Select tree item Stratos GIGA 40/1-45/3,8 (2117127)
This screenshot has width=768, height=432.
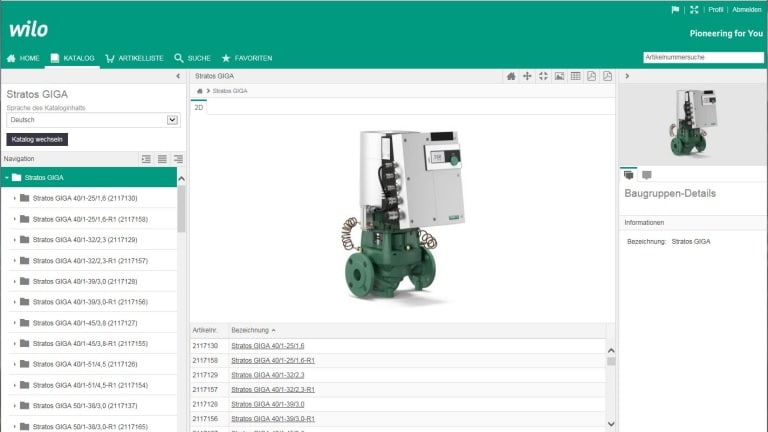tap(85, 323)
